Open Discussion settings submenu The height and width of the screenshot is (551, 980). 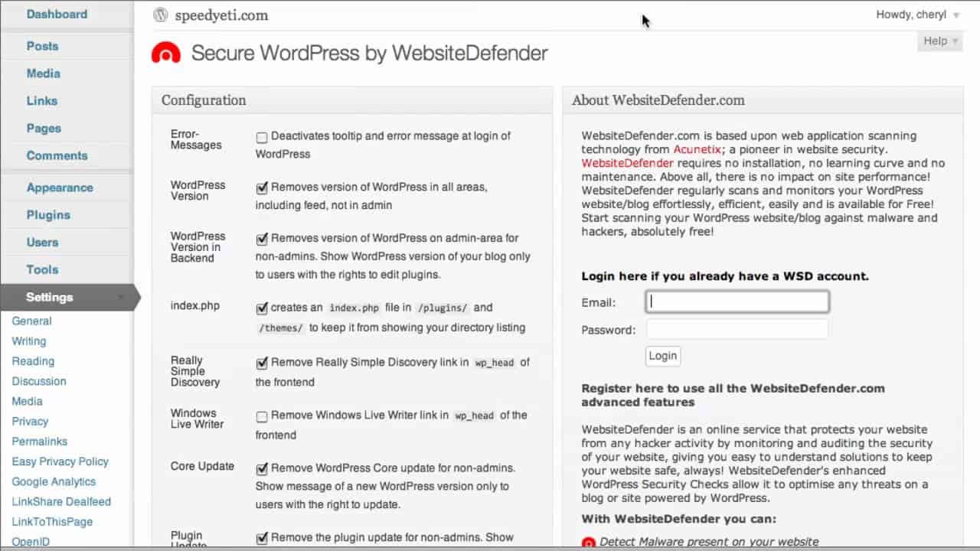(39, 381)
